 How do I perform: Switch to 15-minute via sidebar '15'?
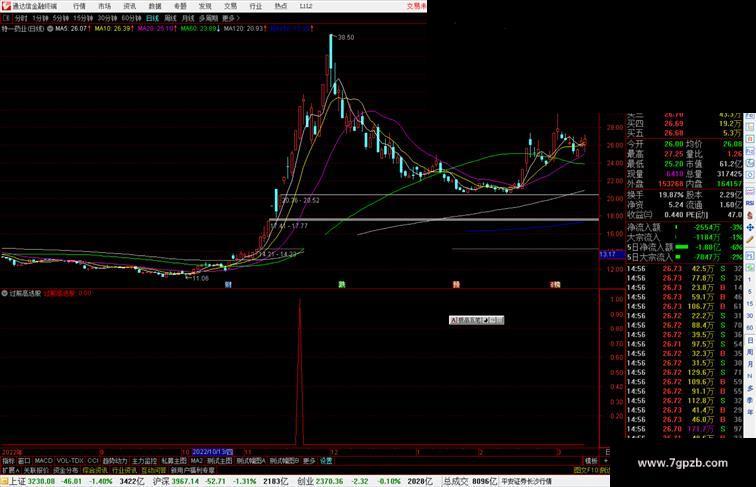[750, 304]
